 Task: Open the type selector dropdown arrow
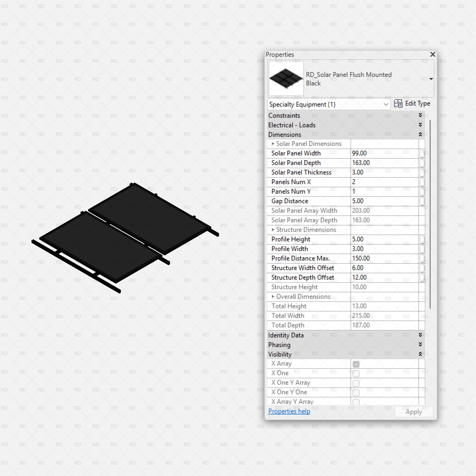(431, 79)
